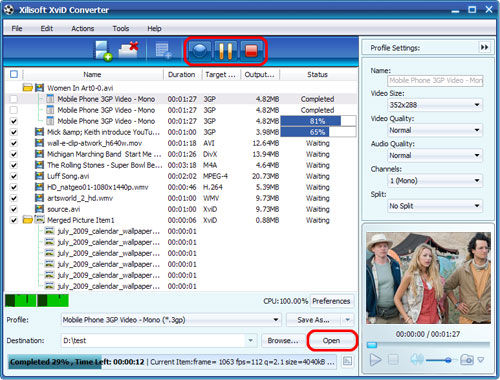500x380 pixels.
Task: Click the Mick & Keith video file icon
Action: coord(39,132)
